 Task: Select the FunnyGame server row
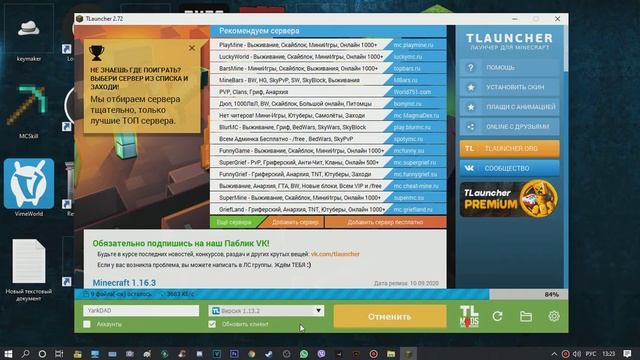point(328,151)
